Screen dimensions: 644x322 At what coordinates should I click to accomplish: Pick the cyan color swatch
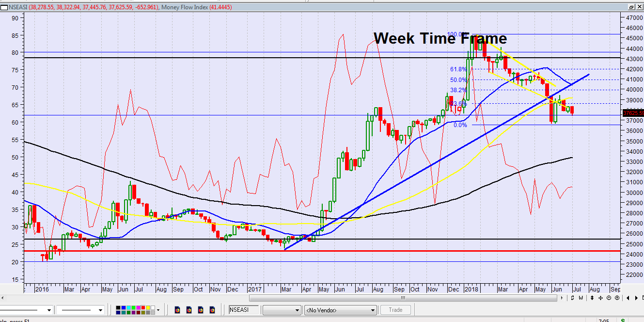(x=128, y=307)
